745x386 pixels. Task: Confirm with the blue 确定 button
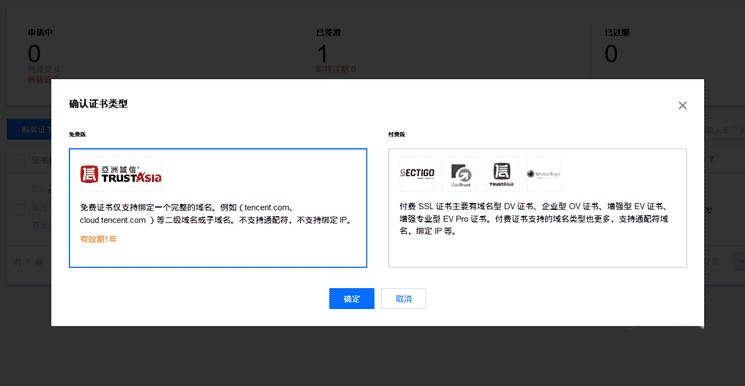(352, 299)
